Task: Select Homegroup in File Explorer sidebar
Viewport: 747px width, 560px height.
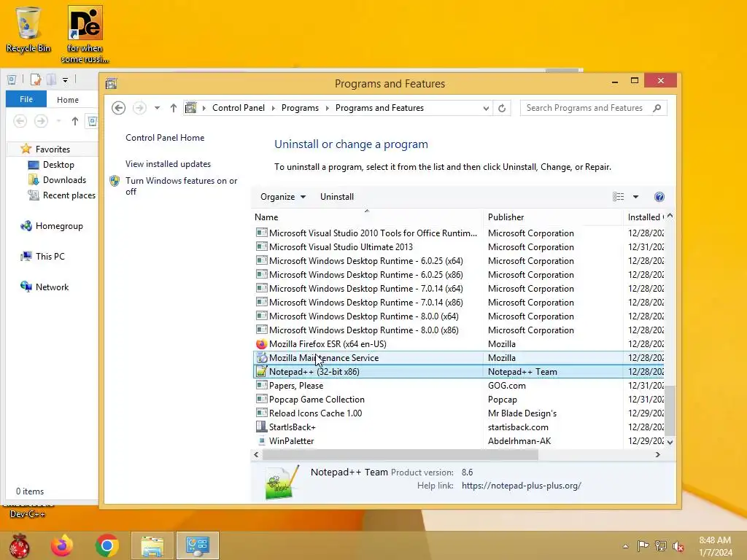Action: (x=59, y=226)
